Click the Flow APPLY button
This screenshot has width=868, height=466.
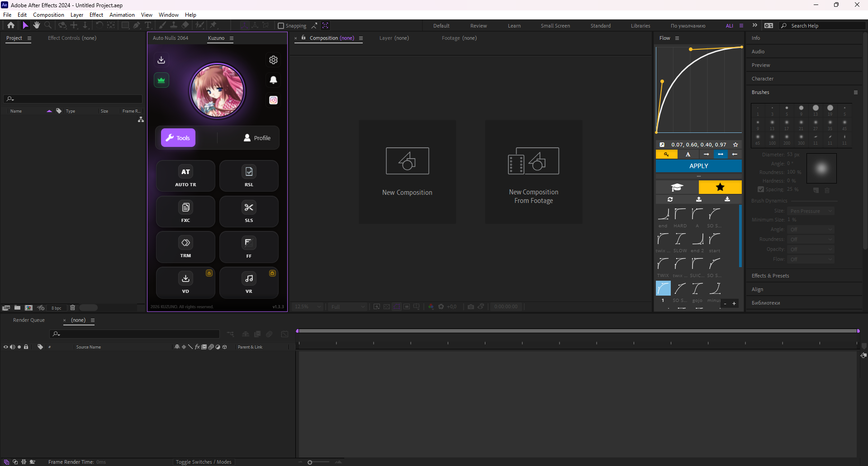coord(699,166)
